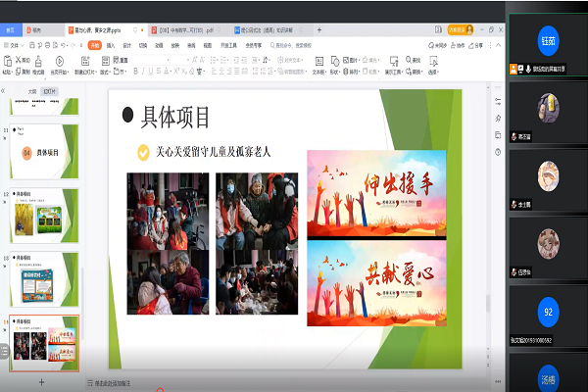The image size is (588, 392).
Task: Click the pin icon in right sidebar
Action: (498, 119)
